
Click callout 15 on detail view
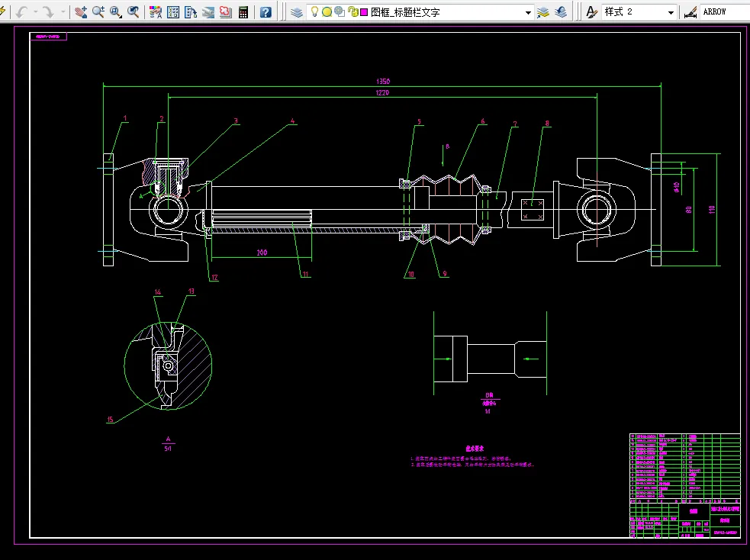point(110,420)
